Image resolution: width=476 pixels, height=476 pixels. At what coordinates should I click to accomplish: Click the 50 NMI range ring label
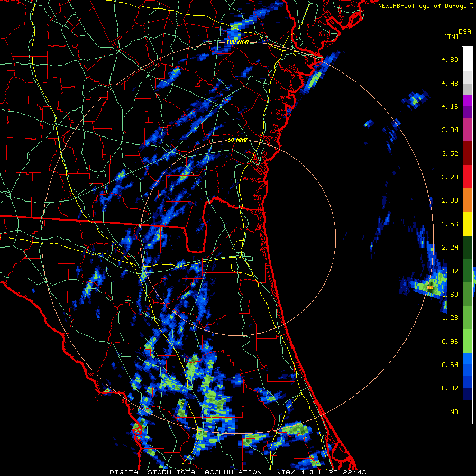pos(237,140)
